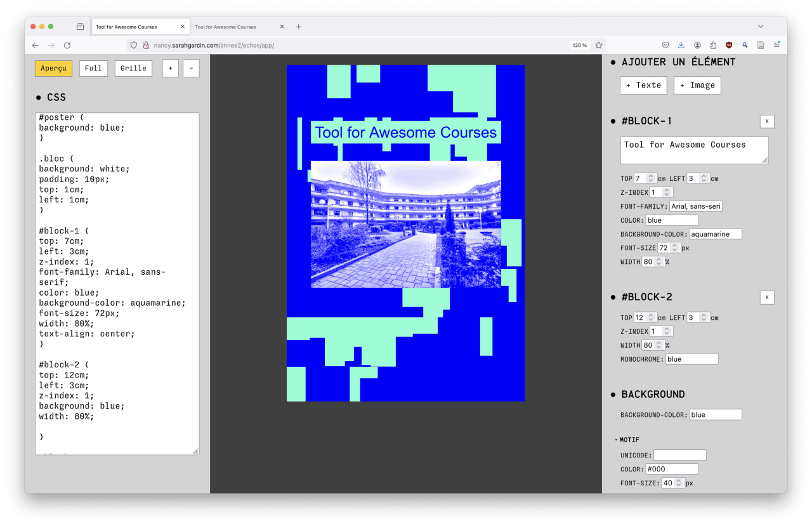The image size is (812, 526).
Task: Switch to the second Tool for Awesome Courses tab
Action: pyautogui.click(x=235, y=27)
